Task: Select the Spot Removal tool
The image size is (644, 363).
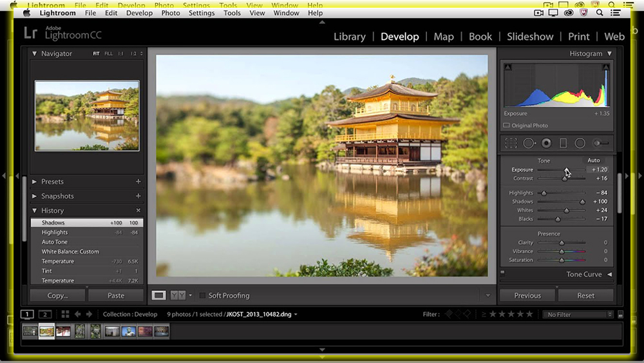Action: 529,143
